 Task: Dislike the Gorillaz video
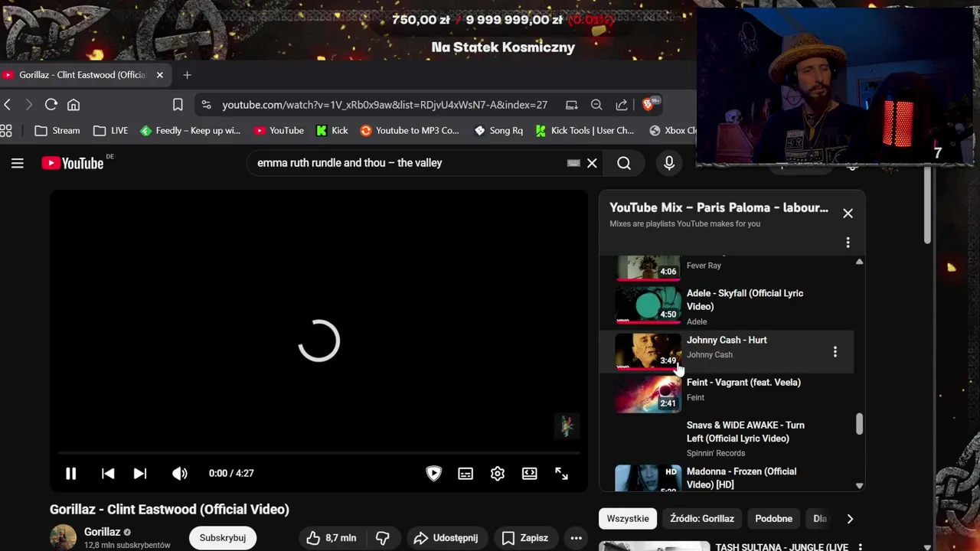[x=384, y=538]
